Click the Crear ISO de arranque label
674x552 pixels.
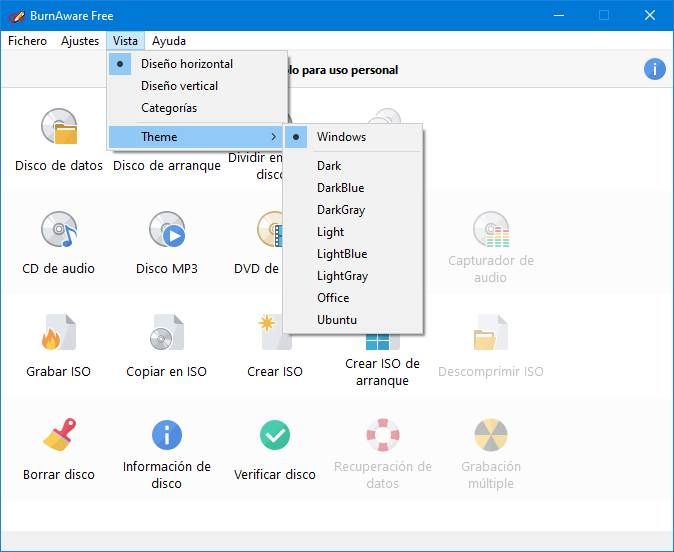tap(383, 372)
